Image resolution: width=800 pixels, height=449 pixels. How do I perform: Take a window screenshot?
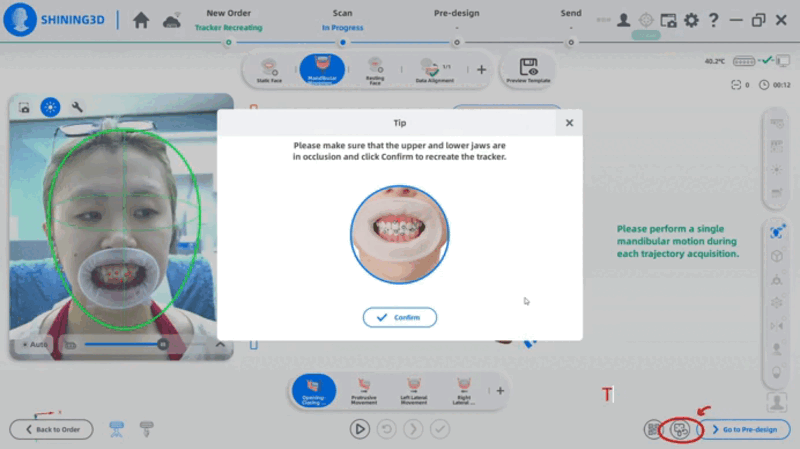click(668, 20)
